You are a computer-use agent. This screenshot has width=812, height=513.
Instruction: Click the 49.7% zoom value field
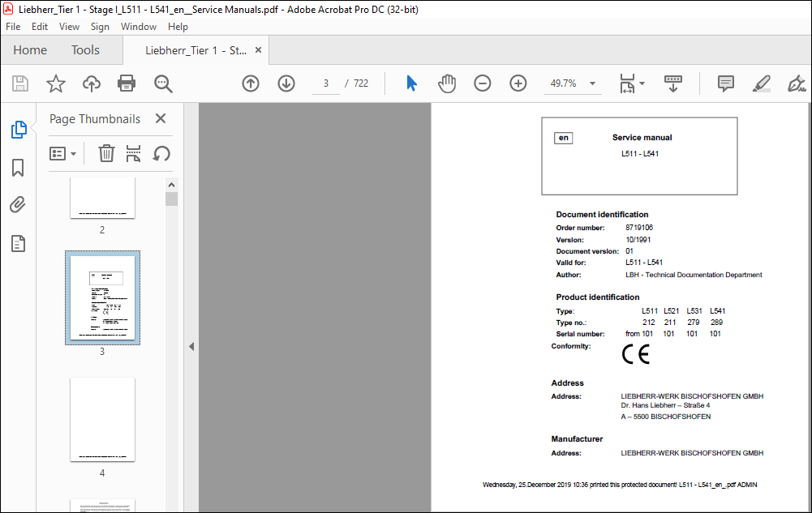click(564, 83)
